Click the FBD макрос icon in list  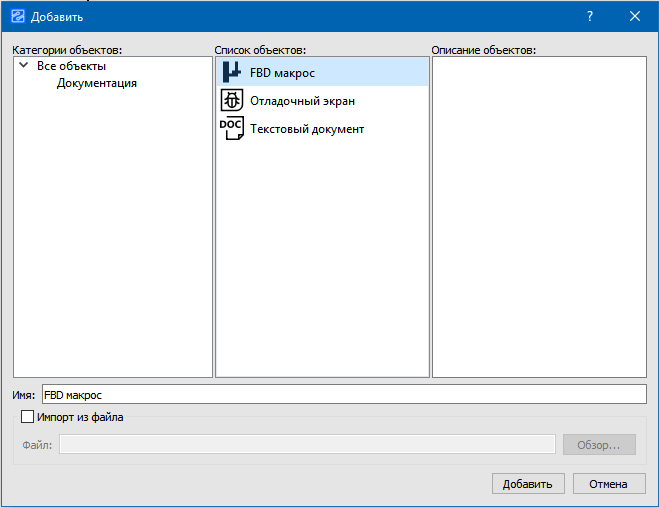pos(232,72)
